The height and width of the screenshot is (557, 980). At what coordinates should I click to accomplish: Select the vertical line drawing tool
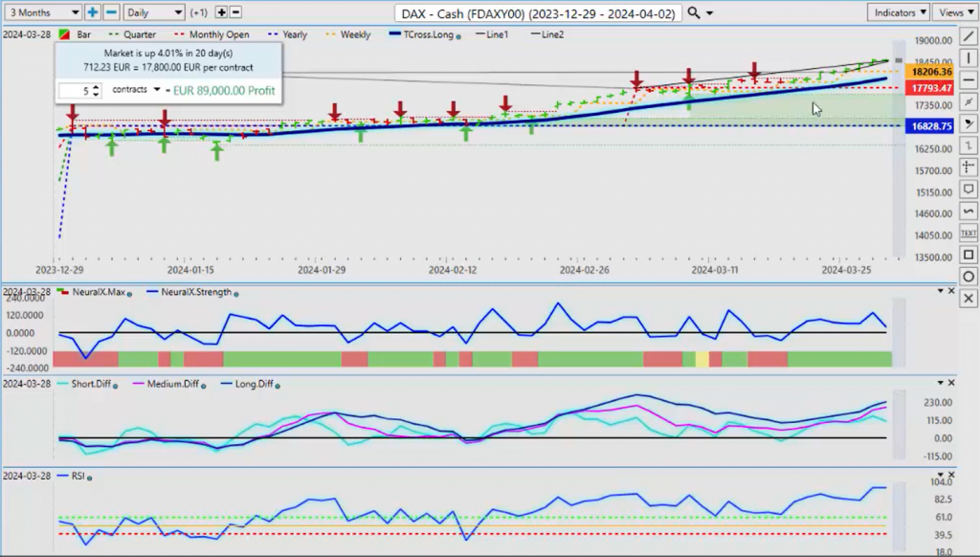(x=969, y=58)
